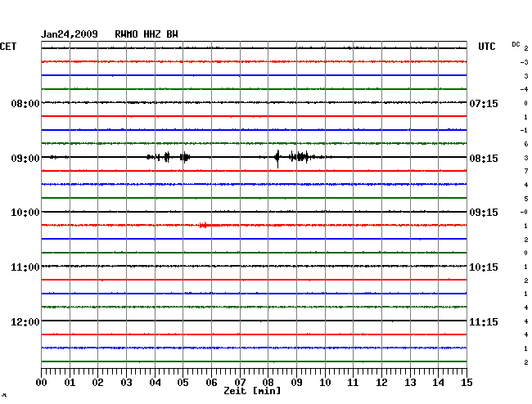Click the Zeit [min] axis title
532x404 pixels.
point(252,391)
